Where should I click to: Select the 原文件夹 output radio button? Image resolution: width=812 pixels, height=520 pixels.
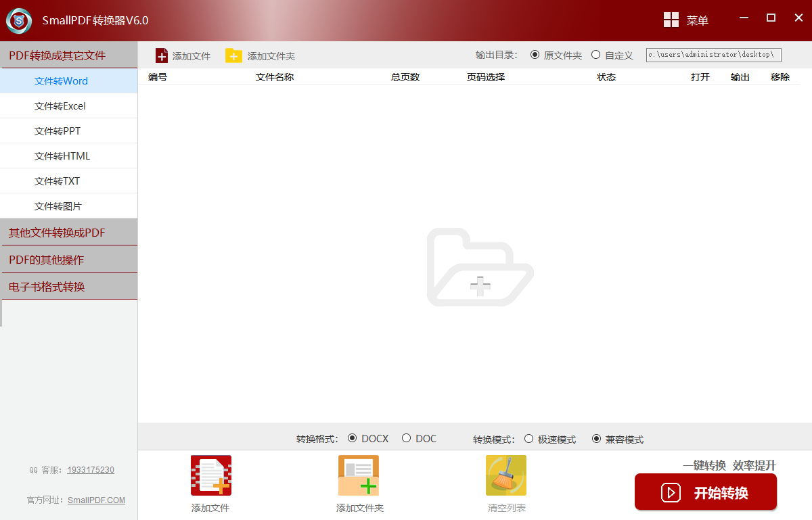535,55
